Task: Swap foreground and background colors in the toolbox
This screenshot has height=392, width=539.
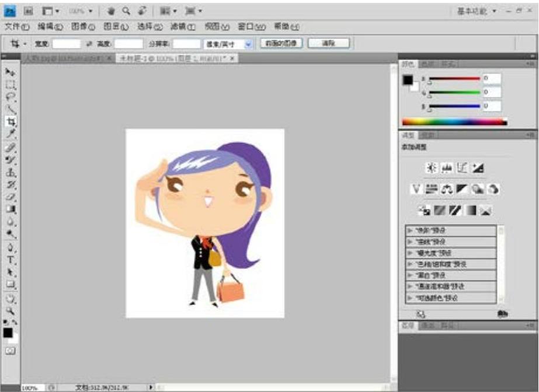Action: coord(15,322)
